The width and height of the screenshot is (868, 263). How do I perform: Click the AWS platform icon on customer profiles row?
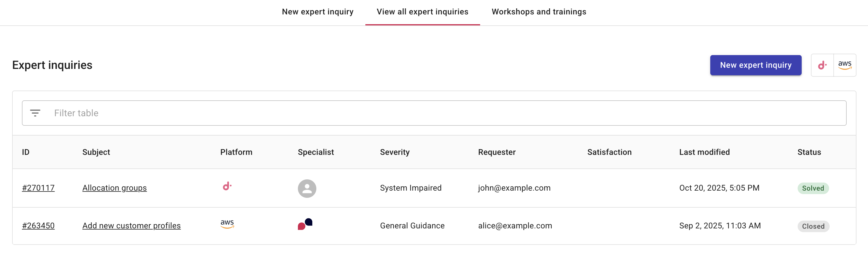point(227,225)
